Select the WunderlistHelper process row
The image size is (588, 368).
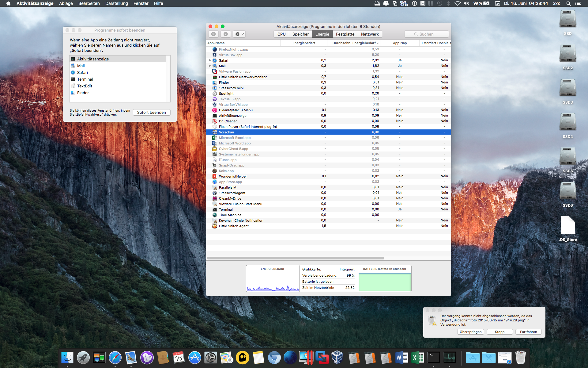[x=329, y=176]
